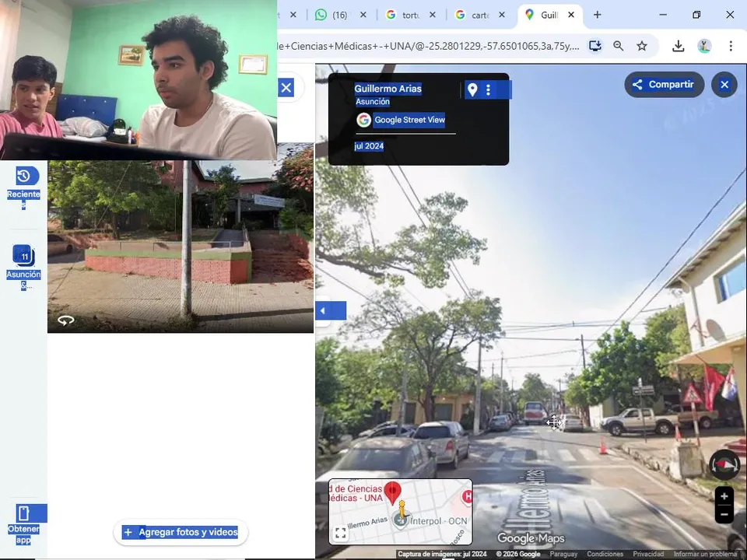Click the Guillermo Arias title text
747x560 pixels.
(x=388, y=89)
